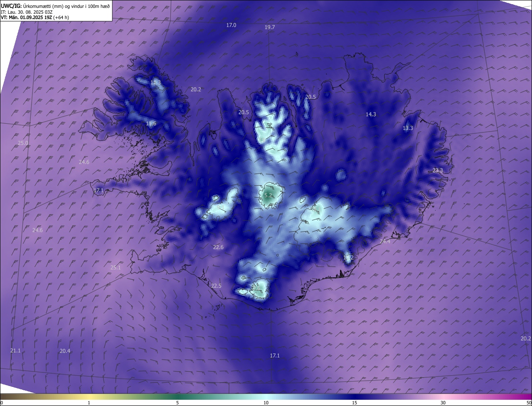Click the 11.3 value over the Westfjords
This screenshot has height=406, width=532.
click(x=155, y=83)
